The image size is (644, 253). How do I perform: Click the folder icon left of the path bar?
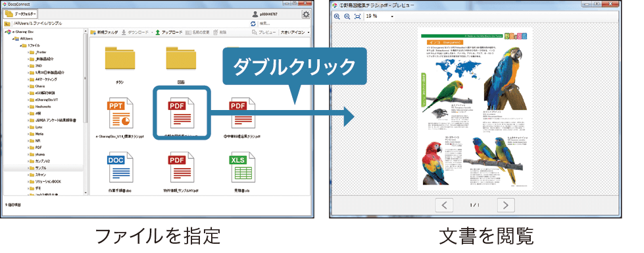pos(7,24)
